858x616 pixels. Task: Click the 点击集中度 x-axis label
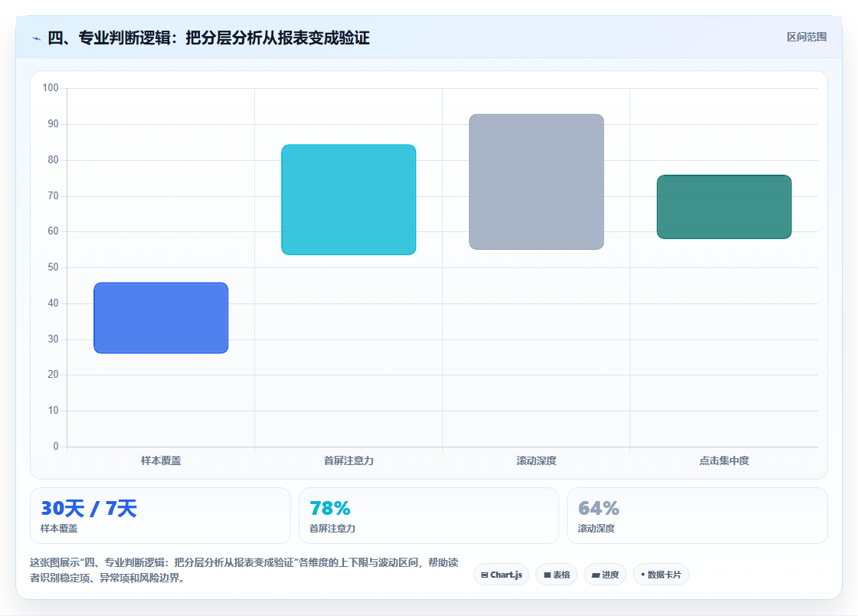(x=724, y=460)
